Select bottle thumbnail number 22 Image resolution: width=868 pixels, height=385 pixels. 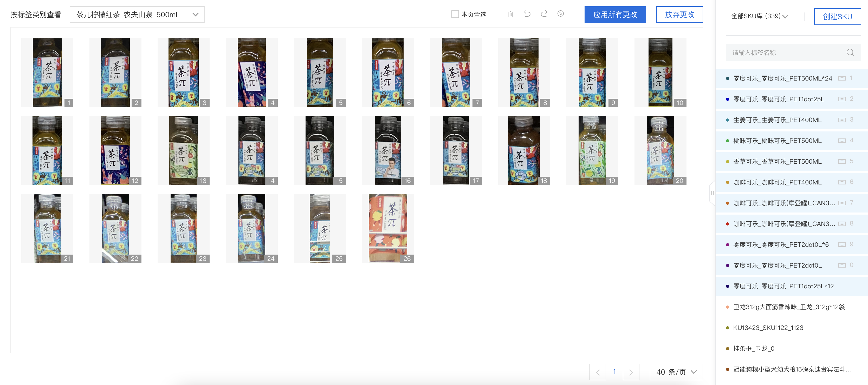coord(115,228)
